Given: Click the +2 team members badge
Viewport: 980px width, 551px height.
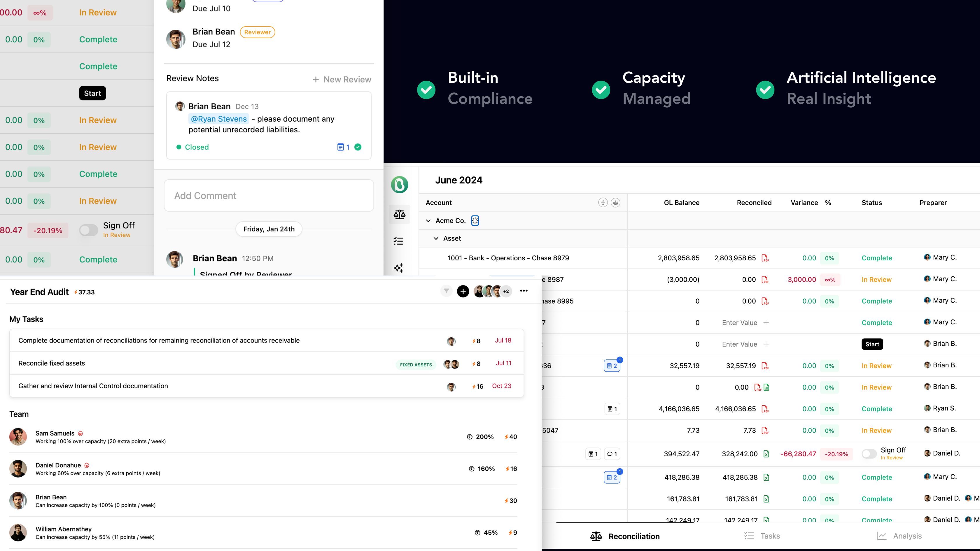Looking at the screenshot, I should pos(506,292).
